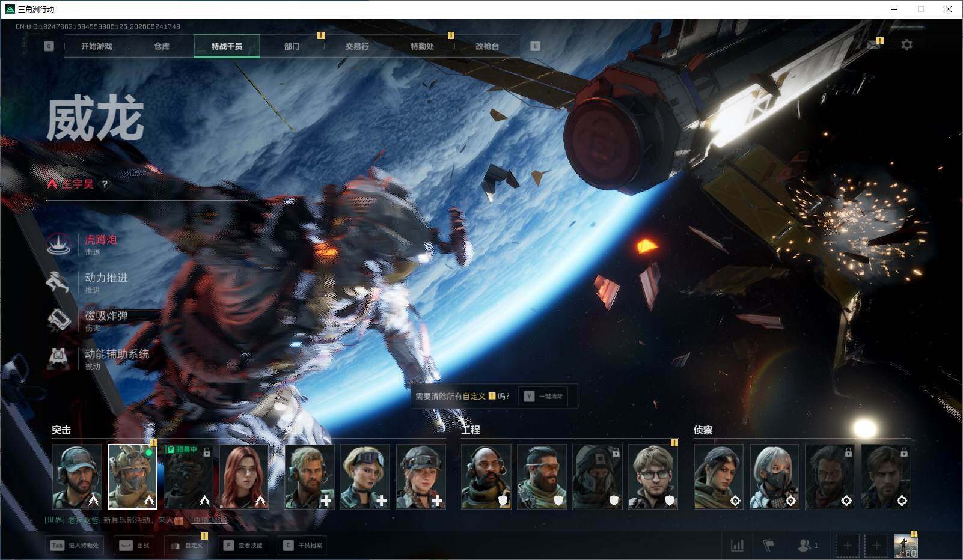Select the goggles-wearing blonde support operator portrait
963x560 pixels.
click(365, 476)
